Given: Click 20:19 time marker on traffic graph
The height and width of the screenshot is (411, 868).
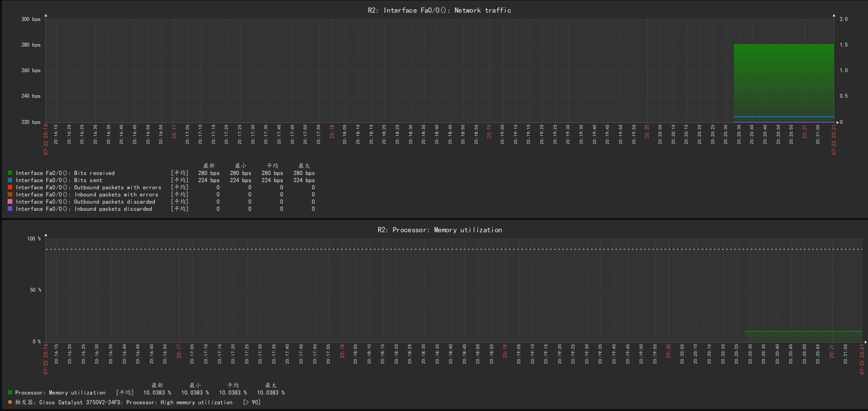Looking at the screenshot, I should [489, 132].
